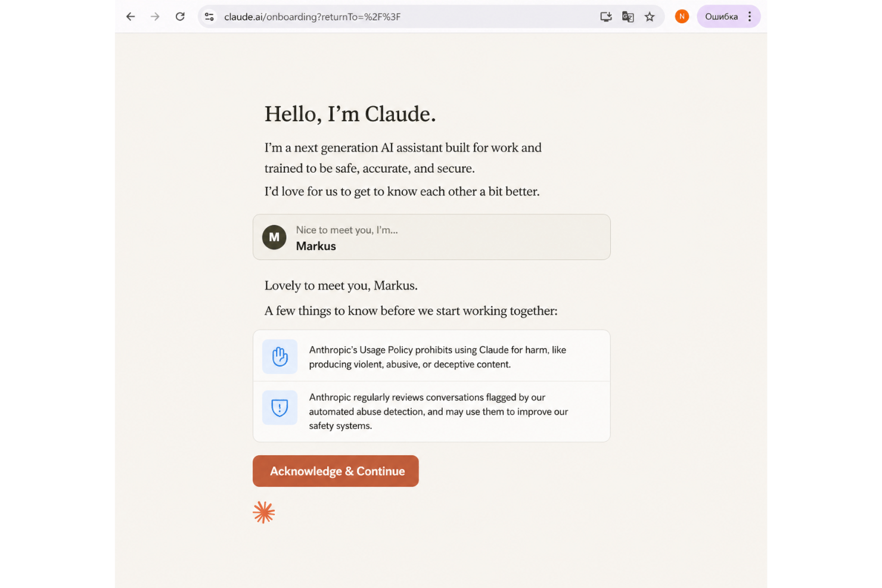Click the 'Lovely to meet you, Markus.' text

(x=341, y=285)
